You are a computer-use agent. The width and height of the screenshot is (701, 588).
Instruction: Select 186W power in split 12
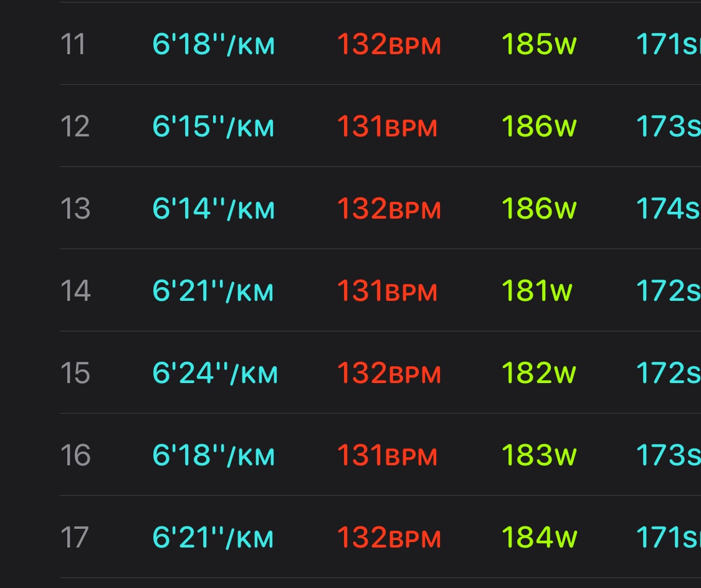pyautogui.click(x=539, y=126)
